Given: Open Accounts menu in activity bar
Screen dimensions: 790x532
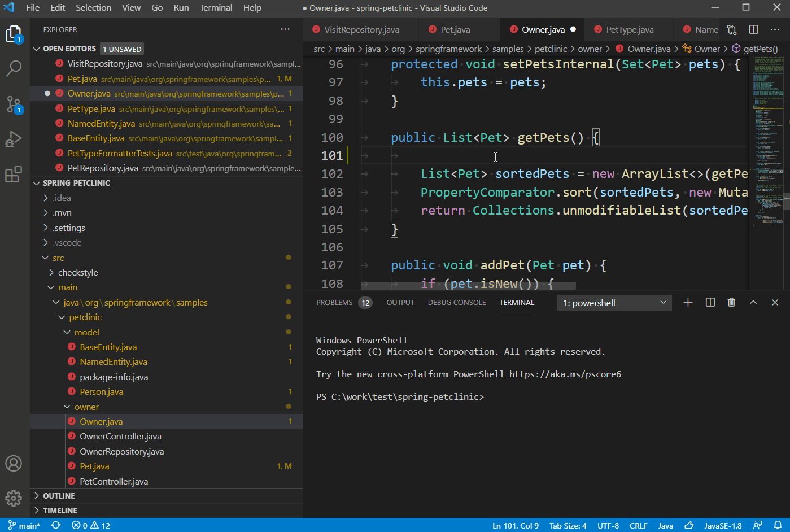Looking at the screenshot, I should (14, 464).
